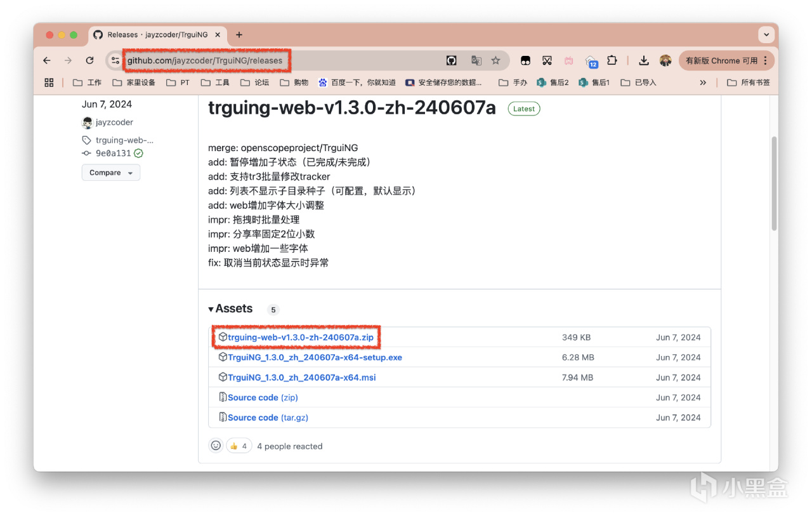Open the 百度一下，你就知道 bookmark
This screenshot has width=812, height=516.
357,83
